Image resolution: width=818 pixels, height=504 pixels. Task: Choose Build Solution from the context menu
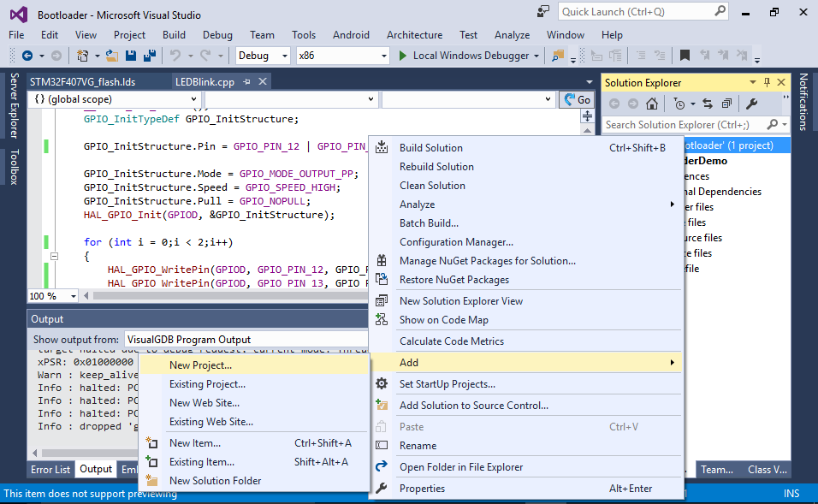point(526,148)
